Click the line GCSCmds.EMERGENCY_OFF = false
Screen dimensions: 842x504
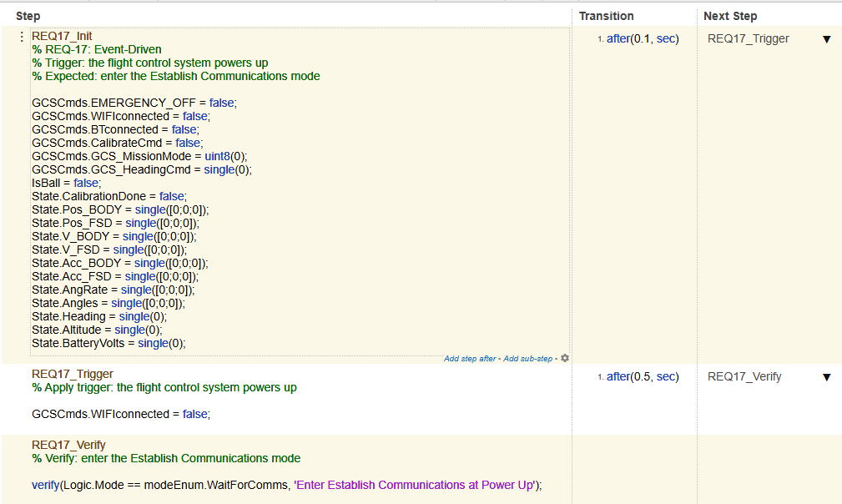tap(134, 103)
